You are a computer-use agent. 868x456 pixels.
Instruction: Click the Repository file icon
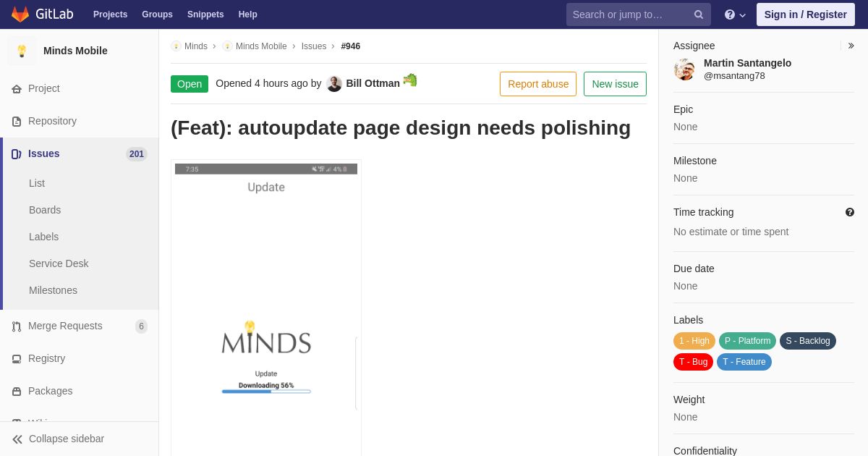(x=17, y=122)
